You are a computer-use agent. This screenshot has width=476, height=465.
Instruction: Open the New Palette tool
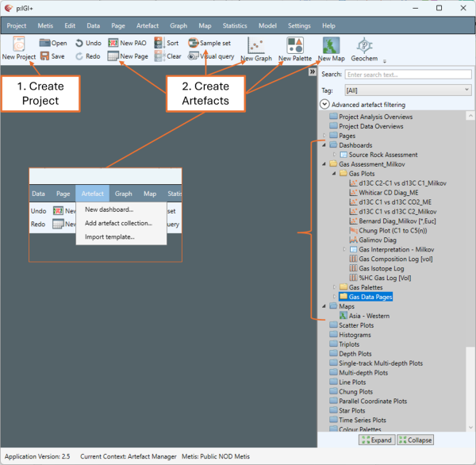294,46
